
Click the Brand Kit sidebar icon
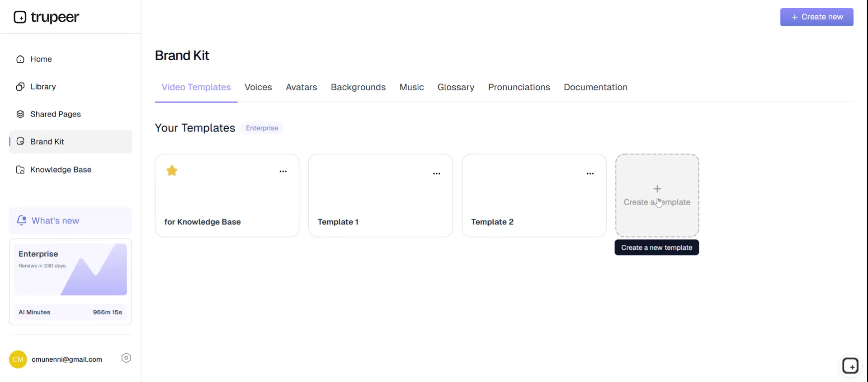pos(20,142)
